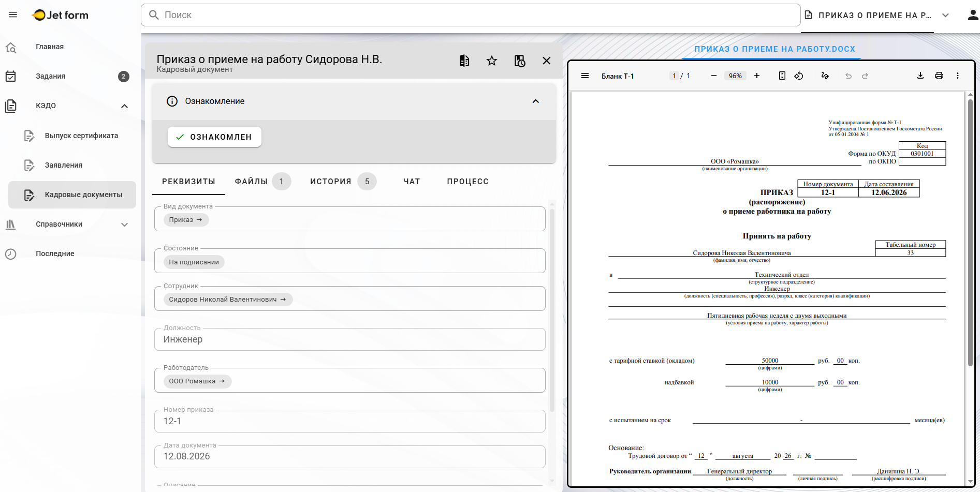Click the Дата документа field
This screenshot has width=980, height=492.
point(350,457)
